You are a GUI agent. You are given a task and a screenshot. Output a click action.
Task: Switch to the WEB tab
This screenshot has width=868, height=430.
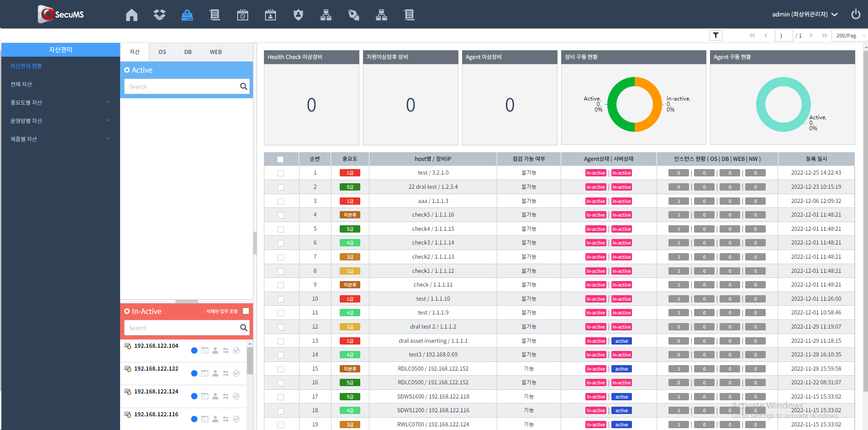point(216,52)
